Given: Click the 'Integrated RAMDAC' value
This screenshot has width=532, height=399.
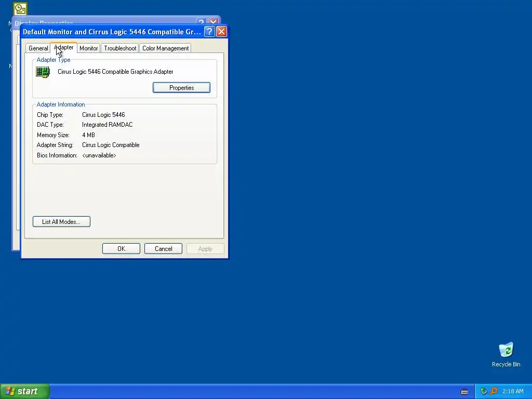Looking at the screenshot, I should (x=107, y=125).
